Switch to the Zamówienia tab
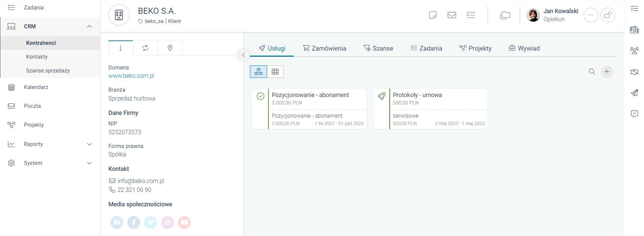The height and width of the screenshot is (236, 644). [x=325, y=48]
